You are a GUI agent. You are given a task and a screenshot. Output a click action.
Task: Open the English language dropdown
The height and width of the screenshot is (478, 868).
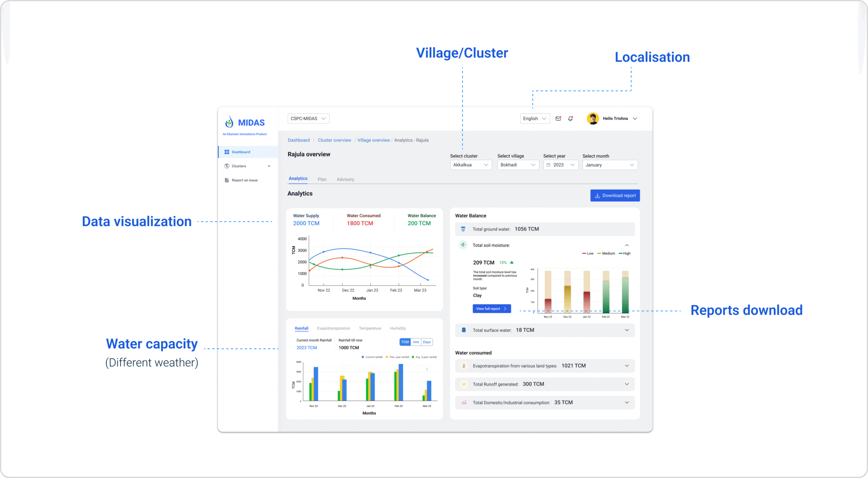[535, 119]
